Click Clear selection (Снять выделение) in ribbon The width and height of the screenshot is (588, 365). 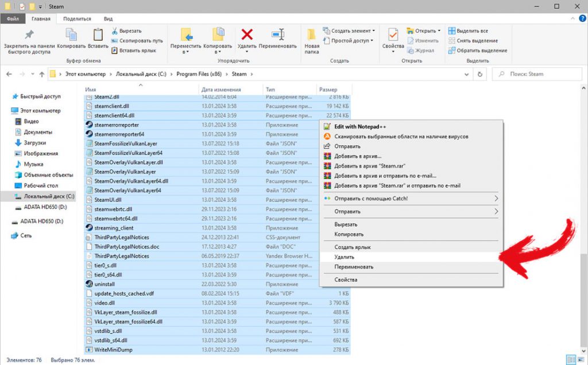point(473,41)
